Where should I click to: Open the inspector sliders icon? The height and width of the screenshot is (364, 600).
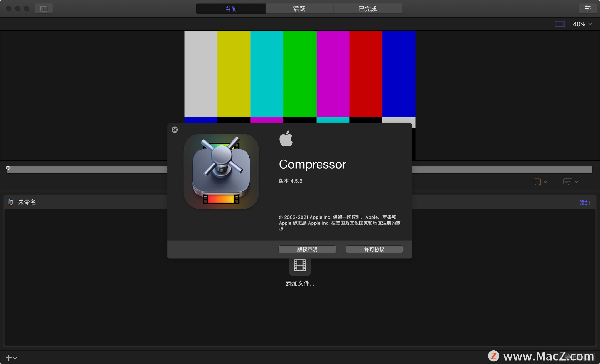click(587, 8)
